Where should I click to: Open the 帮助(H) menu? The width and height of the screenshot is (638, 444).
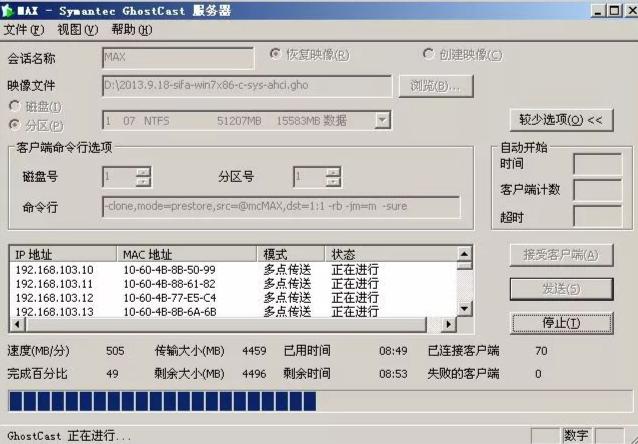click(132, 30)
